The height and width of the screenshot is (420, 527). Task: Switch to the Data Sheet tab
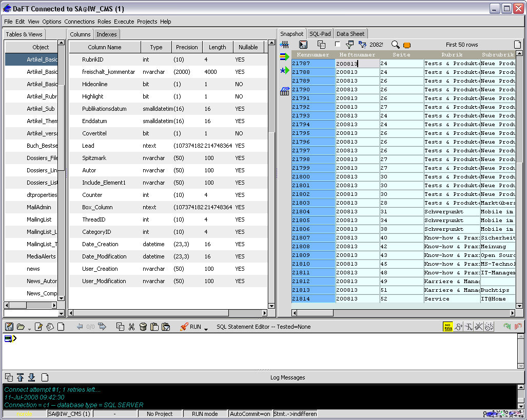pos(350,34)
